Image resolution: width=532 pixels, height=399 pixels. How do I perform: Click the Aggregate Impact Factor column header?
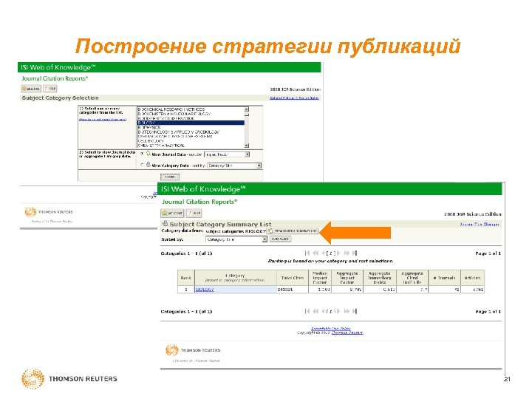(x=347, y=278)
